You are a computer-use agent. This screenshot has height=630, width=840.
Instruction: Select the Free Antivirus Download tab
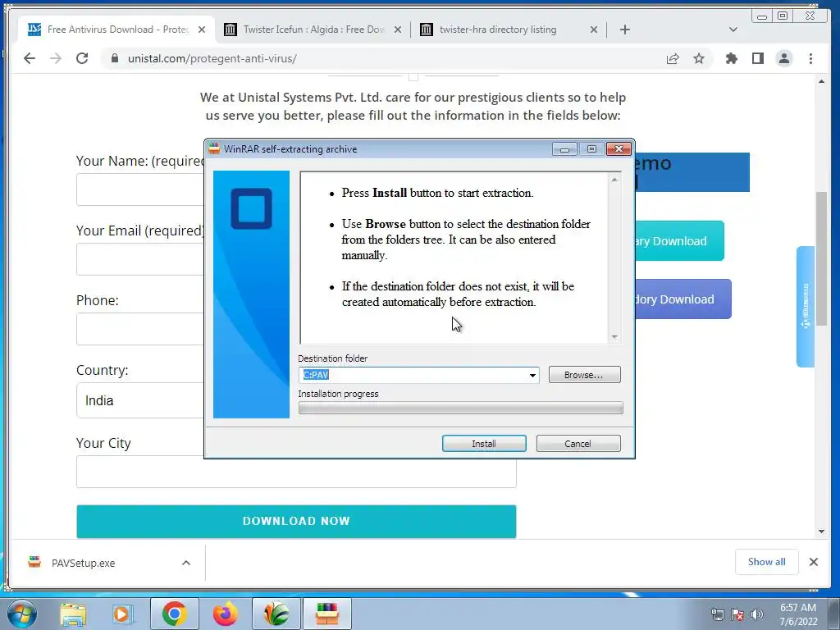click(116, 30)
